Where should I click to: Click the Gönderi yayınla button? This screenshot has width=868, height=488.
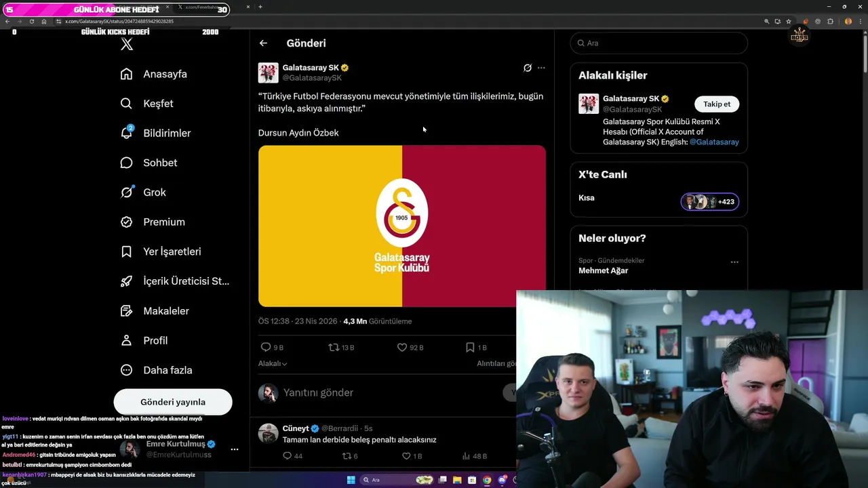tap(173, 402)
